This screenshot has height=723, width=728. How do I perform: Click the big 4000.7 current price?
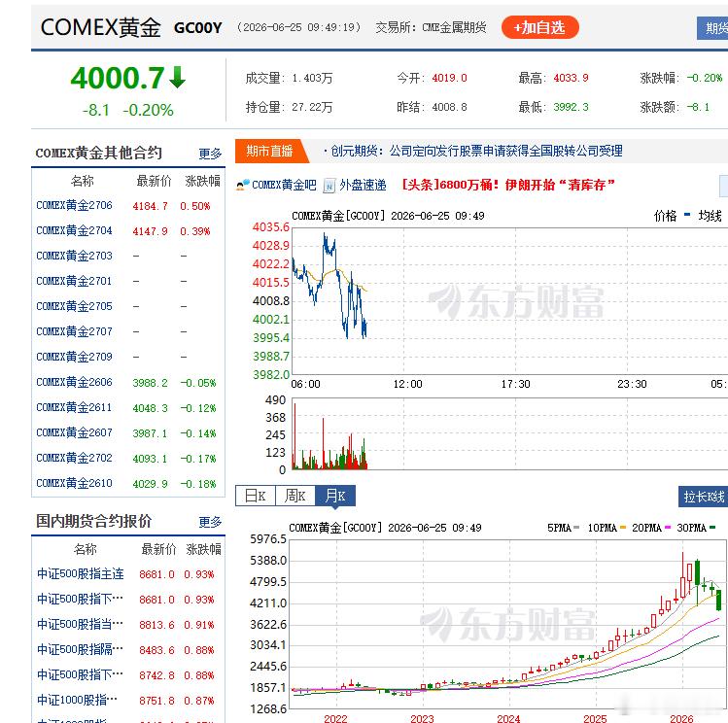[x=118, y=78]
